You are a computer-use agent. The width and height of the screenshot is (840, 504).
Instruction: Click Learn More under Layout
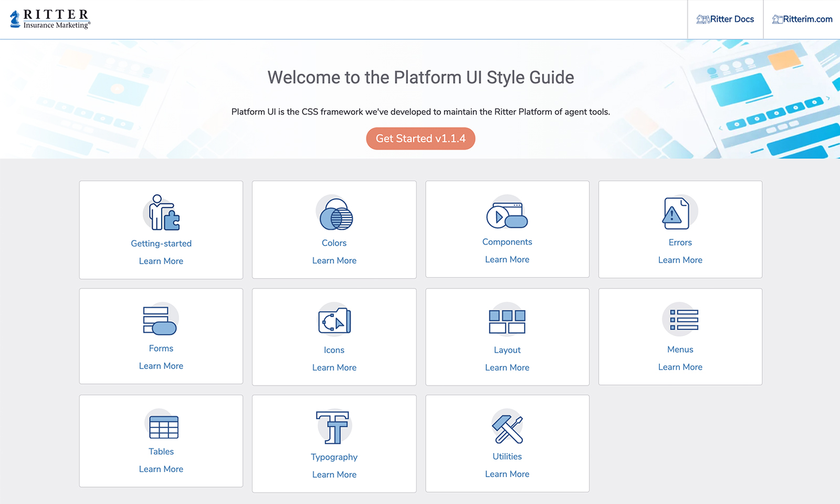(x=507, y=367)
